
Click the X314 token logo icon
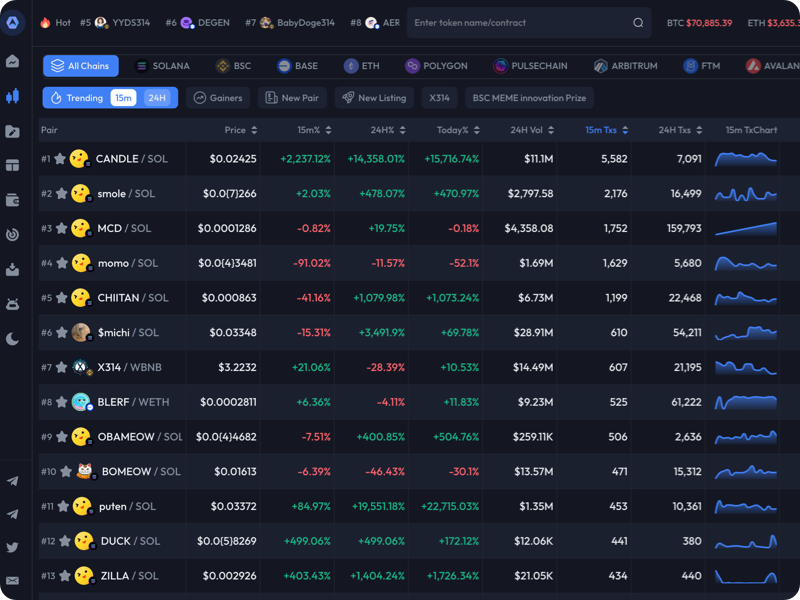click(x=81, y=367)
